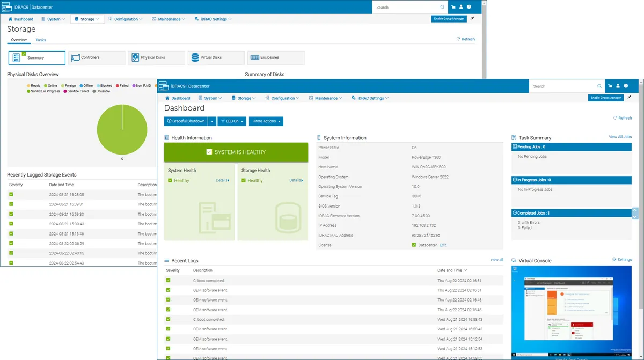Toggle the Online legend item in disks chart
This screenshot has height=360, width=644.
click(x=50, y=86)
